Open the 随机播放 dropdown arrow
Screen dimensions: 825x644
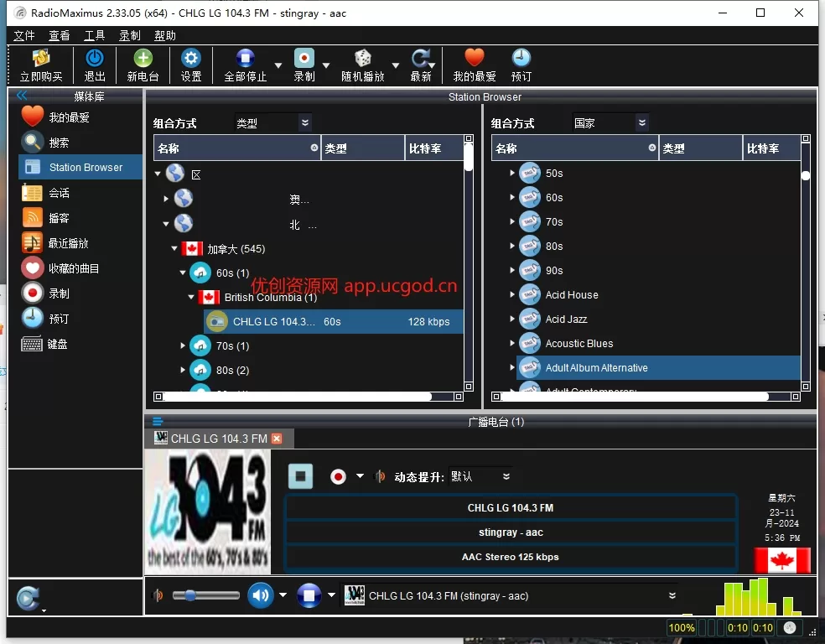pyautogui.click(x=395, y=65)
